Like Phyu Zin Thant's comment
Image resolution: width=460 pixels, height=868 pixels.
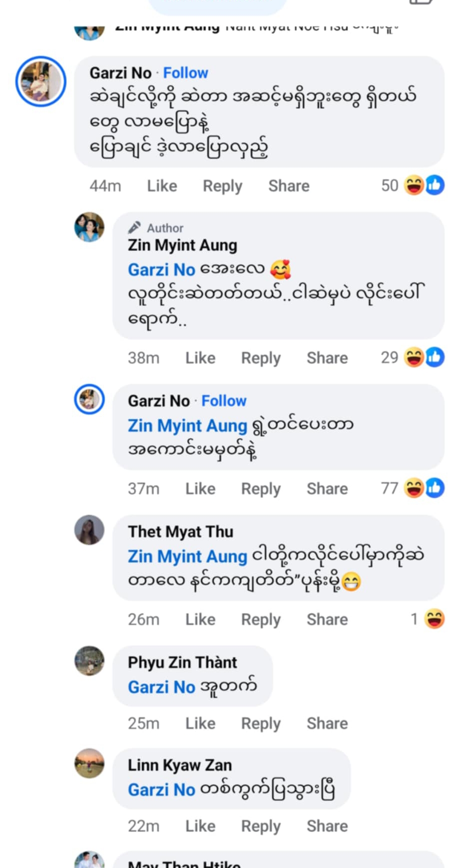[200, 723]
